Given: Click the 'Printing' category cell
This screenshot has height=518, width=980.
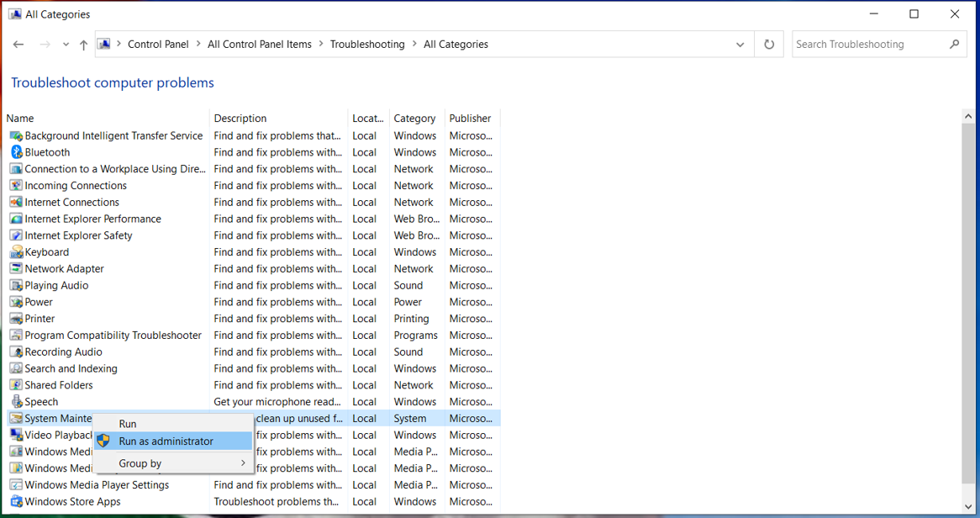Looking at the screenshot, I should point(411,319).
